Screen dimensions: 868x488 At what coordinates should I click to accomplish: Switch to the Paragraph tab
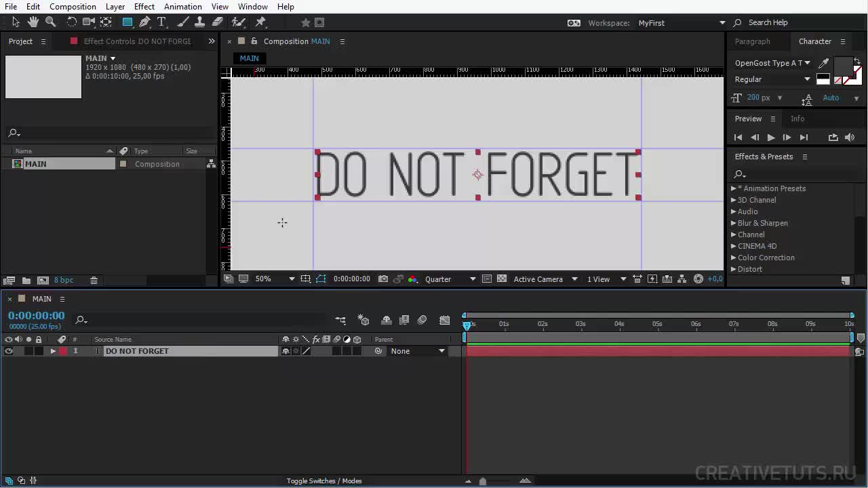pyautogui.click(x=752, y=41)
